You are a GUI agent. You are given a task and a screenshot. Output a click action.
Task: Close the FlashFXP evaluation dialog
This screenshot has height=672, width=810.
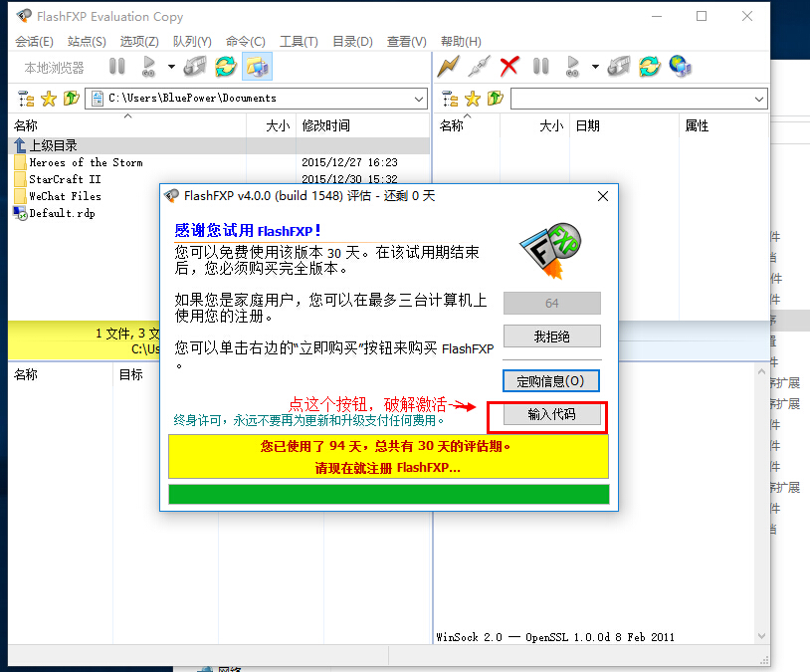(602, 196)
